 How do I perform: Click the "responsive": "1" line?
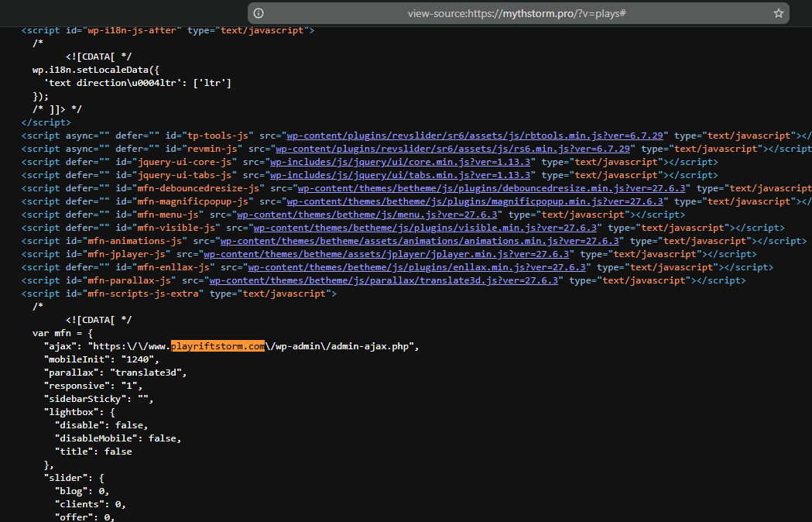coord(93,386)
